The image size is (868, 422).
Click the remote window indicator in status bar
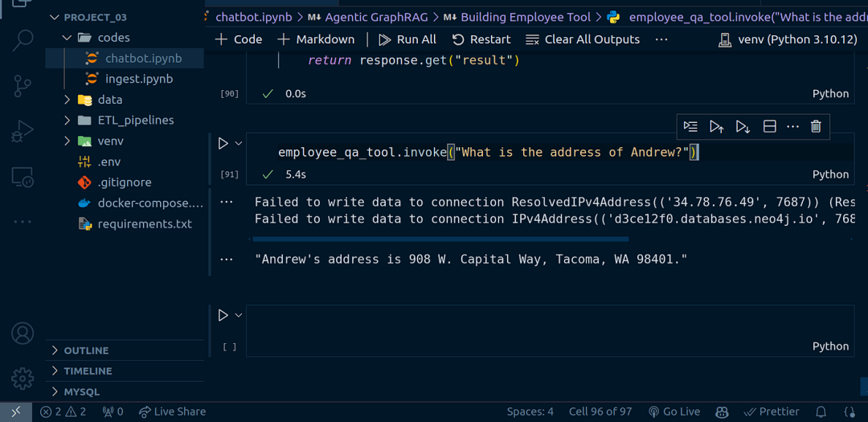pyautogui.click(x=15, y=412)
